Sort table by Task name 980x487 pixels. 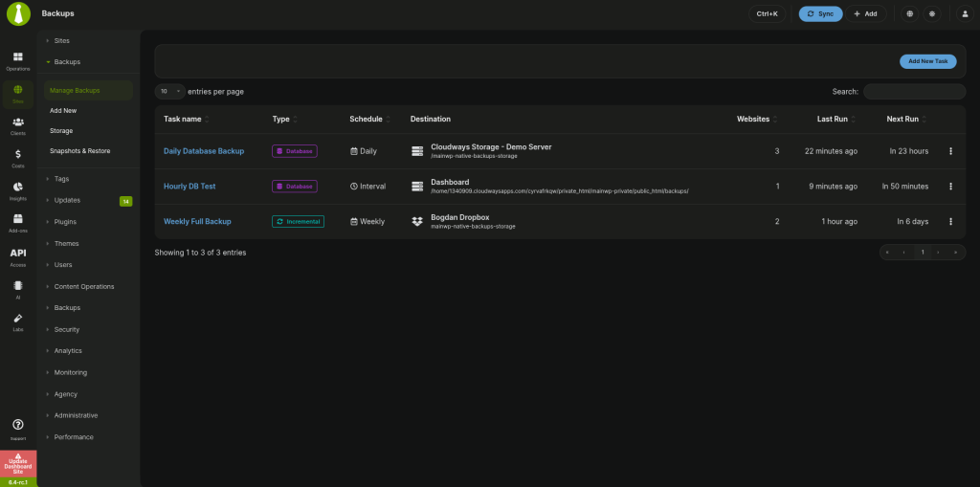187,119
